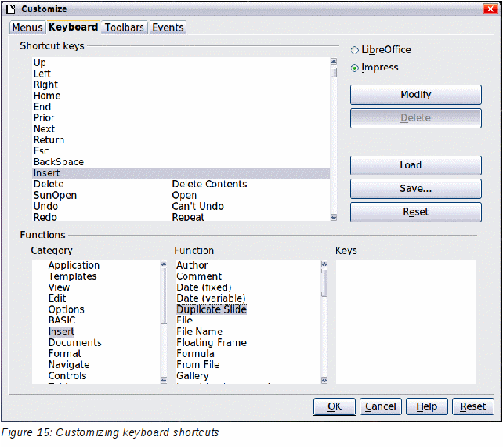The image size is (503, 448).
Task: Select the BackSpace shortcut key row
Action: [59, 162]
